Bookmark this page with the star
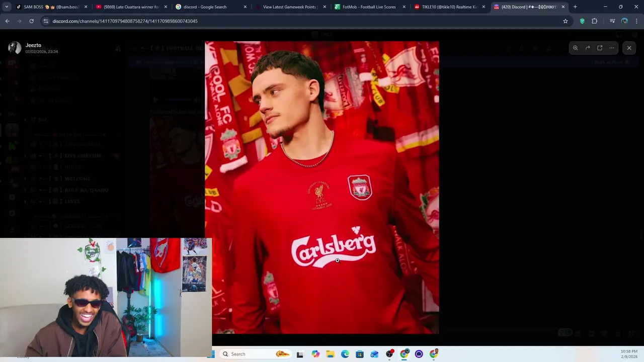 (x=566, y=21)
